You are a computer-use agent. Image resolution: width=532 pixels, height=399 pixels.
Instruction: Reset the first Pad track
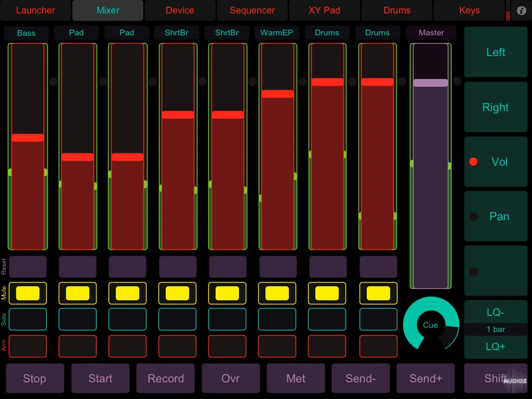coord(78,267)
